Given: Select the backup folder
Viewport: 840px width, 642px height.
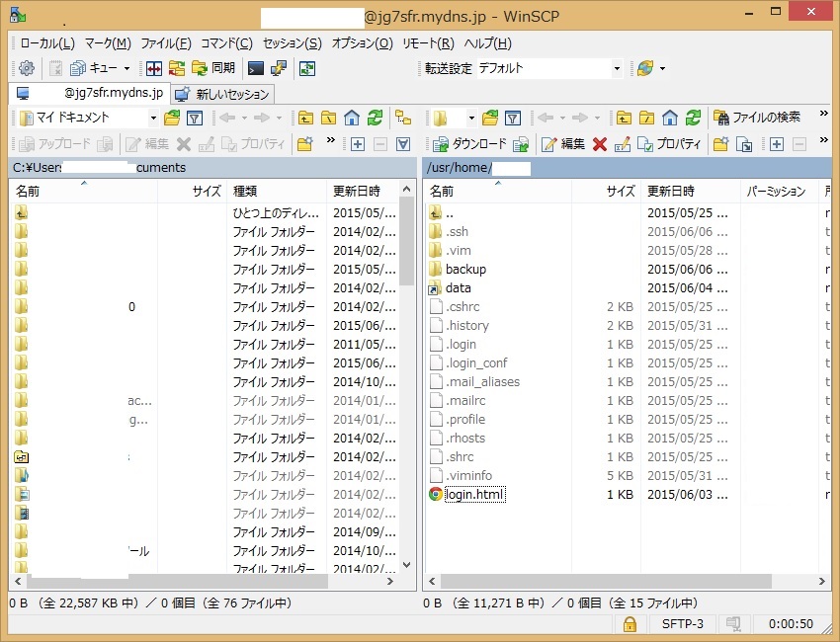Looking at the screenshot, I should point(465,270).
